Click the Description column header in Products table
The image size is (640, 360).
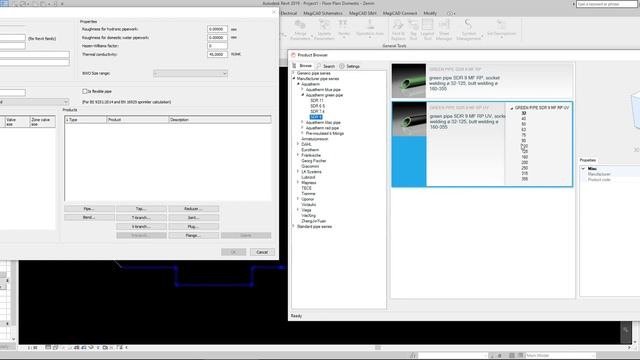click(220, 120)
